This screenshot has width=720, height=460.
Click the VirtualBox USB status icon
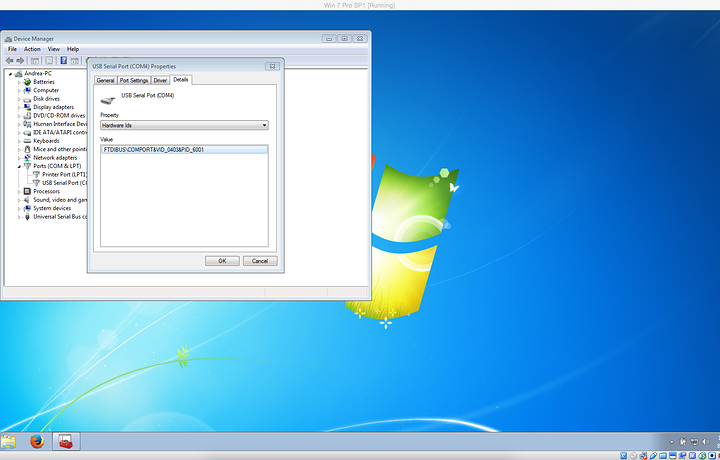pos(653,455)
